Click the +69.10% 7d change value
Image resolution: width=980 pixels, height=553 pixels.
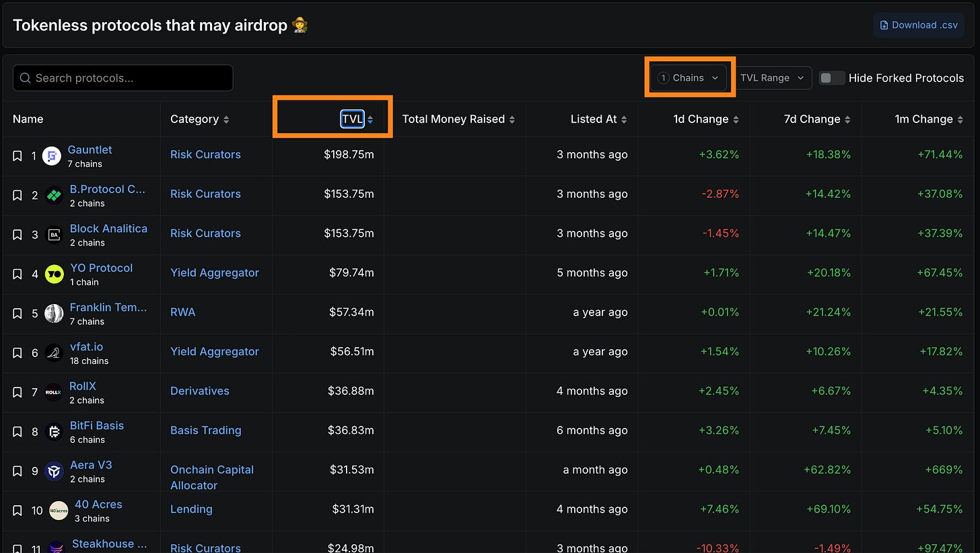pos(827,509)
